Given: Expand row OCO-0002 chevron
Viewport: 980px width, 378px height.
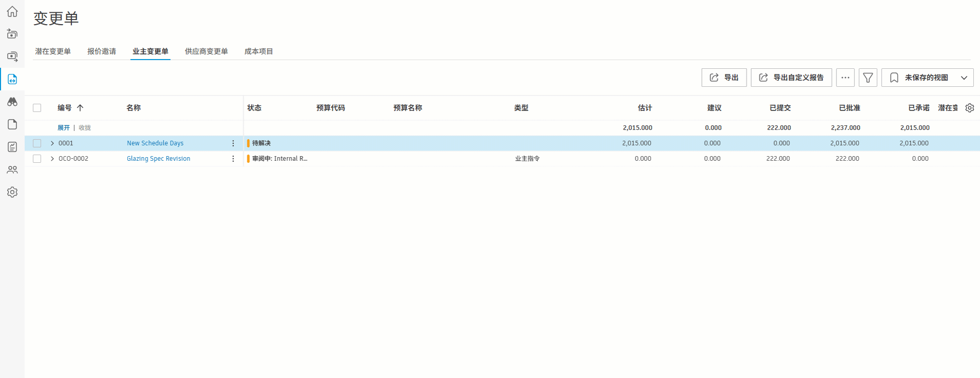Looking at the screenshot, I should tap(52, 159).
